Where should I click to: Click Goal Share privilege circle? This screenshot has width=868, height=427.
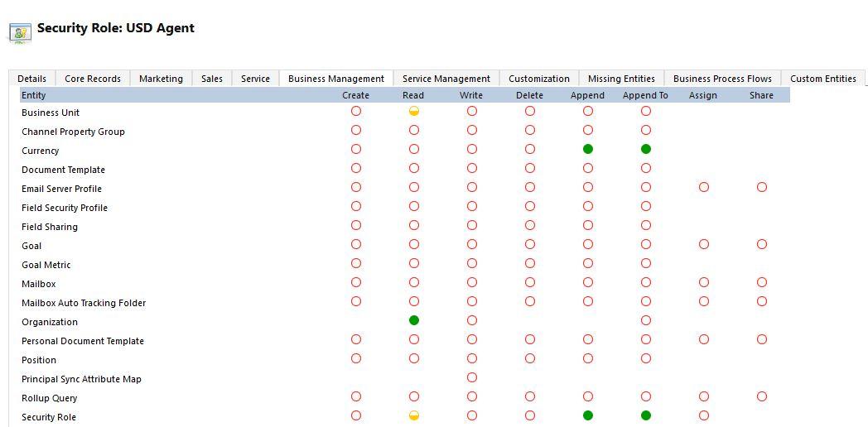(x=762, y=244)
